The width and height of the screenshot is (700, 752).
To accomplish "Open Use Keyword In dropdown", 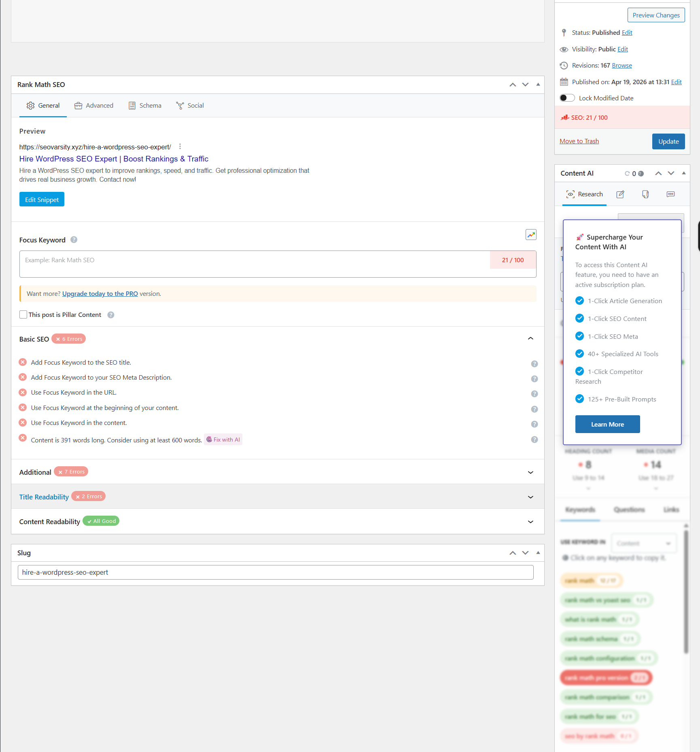I will [x=643, y=543].
